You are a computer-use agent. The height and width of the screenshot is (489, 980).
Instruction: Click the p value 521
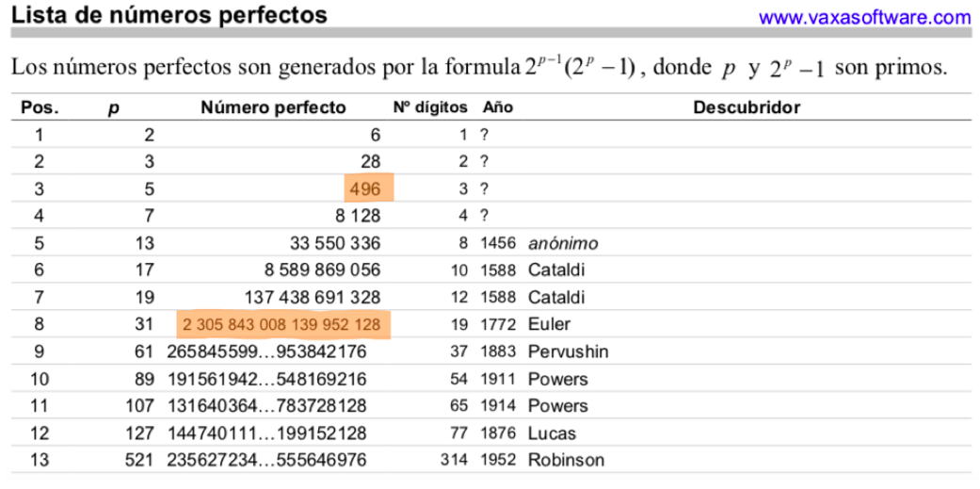pos(140,461)
